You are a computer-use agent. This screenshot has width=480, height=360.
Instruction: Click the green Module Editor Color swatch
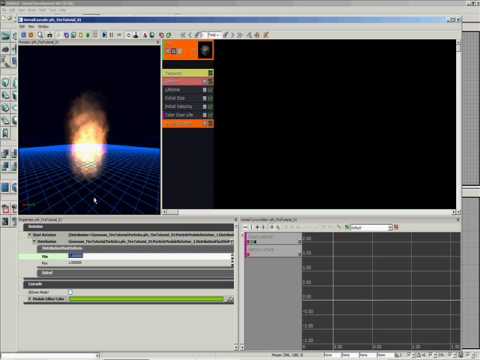[147, 299]
